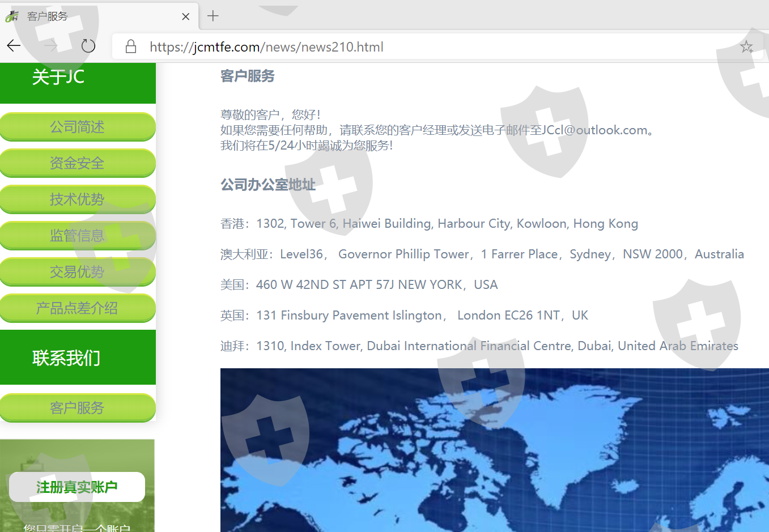Open 产品点差介绍 in the sidebar
This screenshot has height=532, width=769.
[77, 308]
